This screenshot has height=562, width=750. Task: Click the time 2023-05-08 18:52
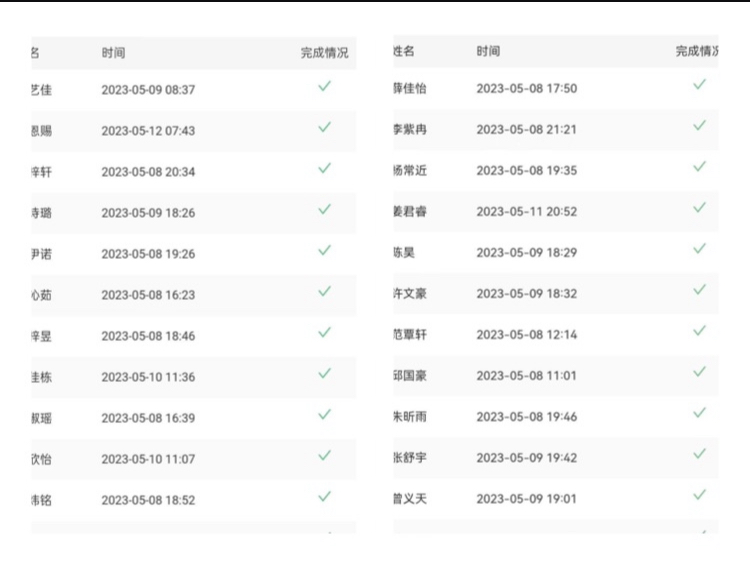point(148,501)
